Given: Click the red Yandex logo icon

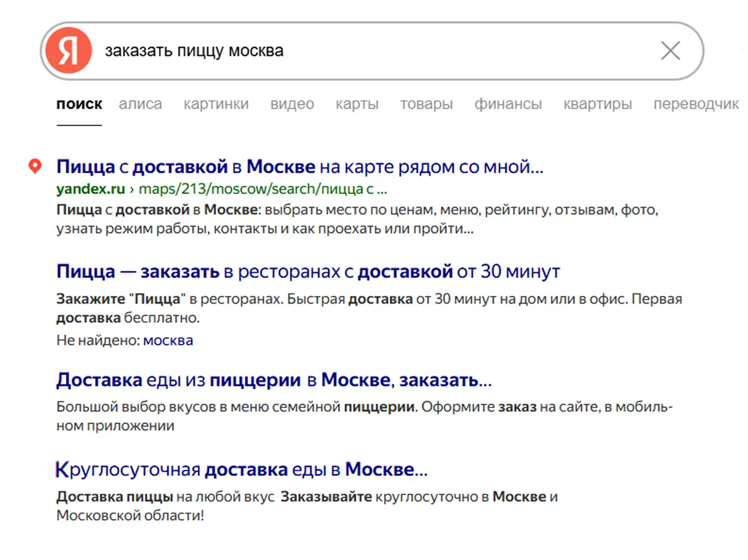Looking at the screenshot, I should (68, 51).
